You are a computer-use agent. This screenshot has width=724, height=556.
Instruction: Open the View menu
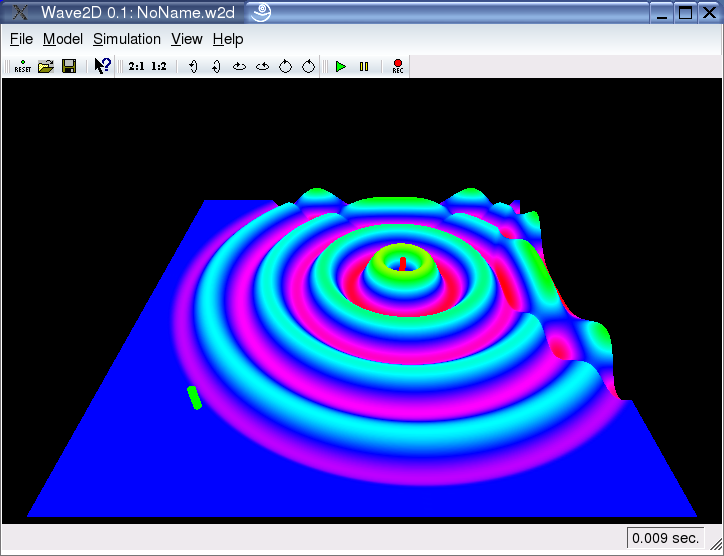tap(187, 39)
